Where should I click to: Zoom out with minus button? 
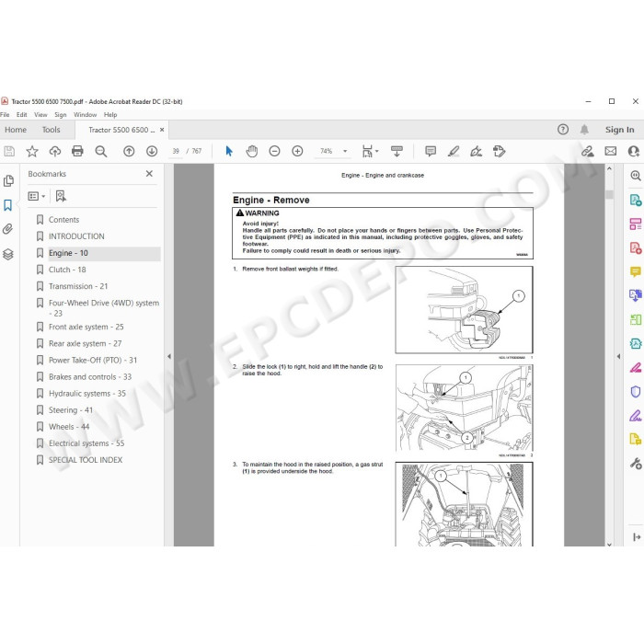274,152
